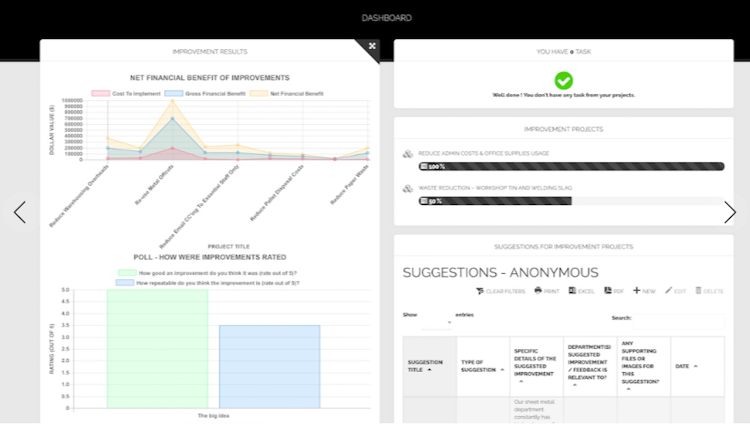Export suggestions to Excel
750x424 pixels.
(x=581, y=290)
